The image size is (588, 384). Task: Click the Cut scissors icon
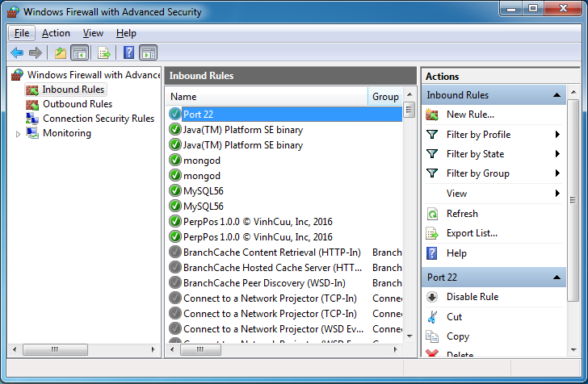(x=432, y=317)
